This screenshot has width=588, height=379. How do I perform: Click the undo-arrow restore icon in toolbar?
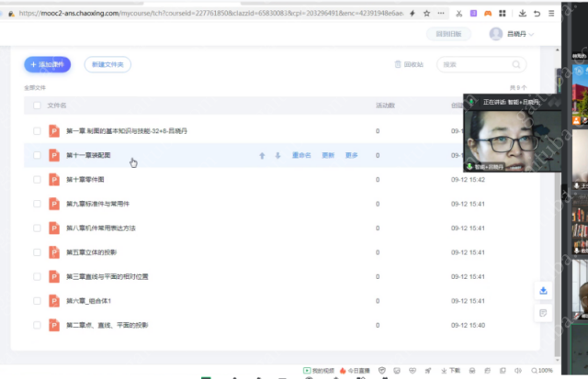[537, 14]
